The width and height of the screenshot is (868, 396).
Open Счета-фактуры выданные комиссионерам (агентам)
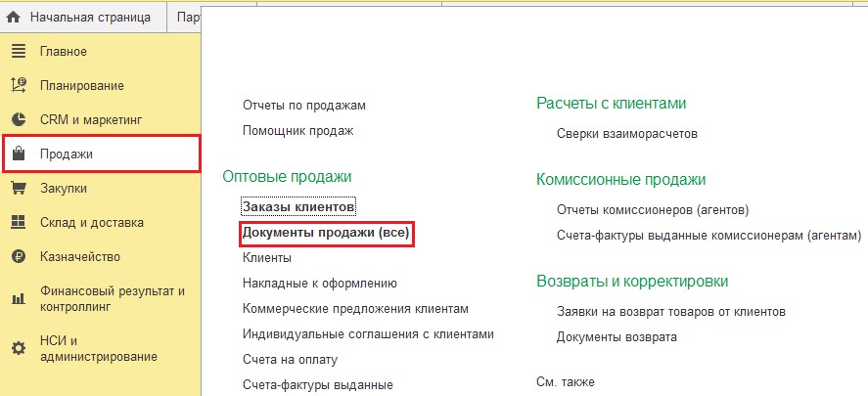(x=708, y=236)
